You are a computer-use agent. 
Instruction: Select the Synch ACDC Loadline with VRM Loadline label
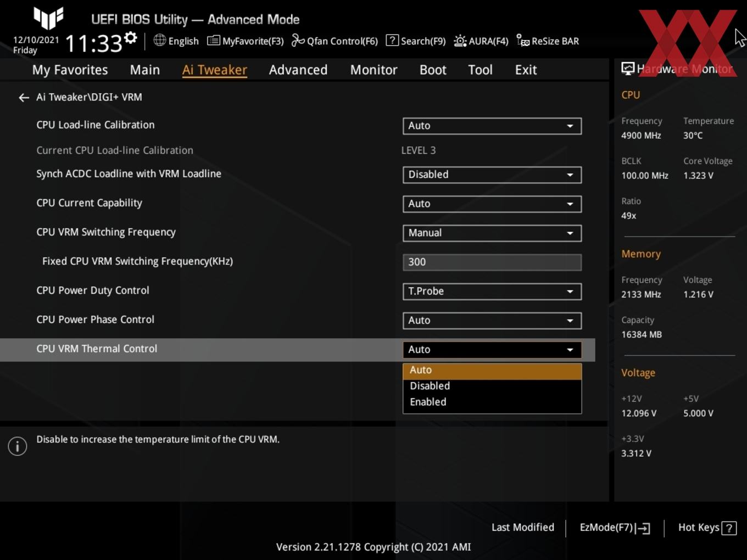click(129, 174)
